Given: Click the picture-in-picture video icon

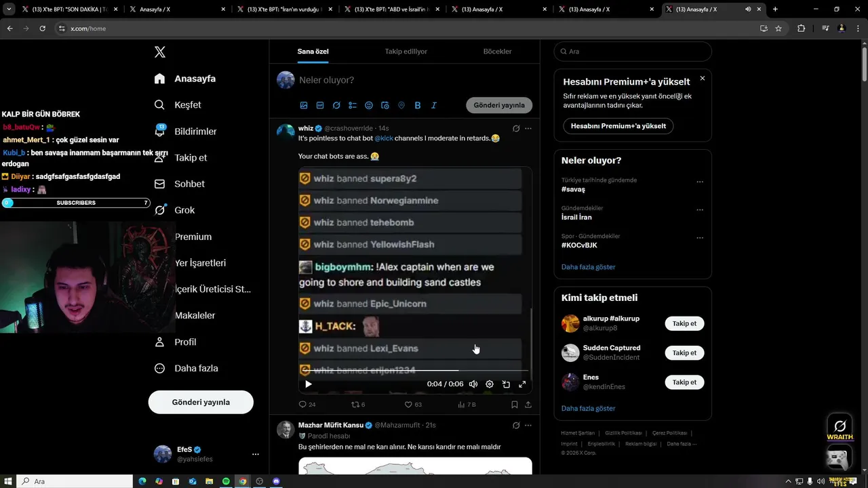Looking at the screenshot, I should (x=506, y=384).
